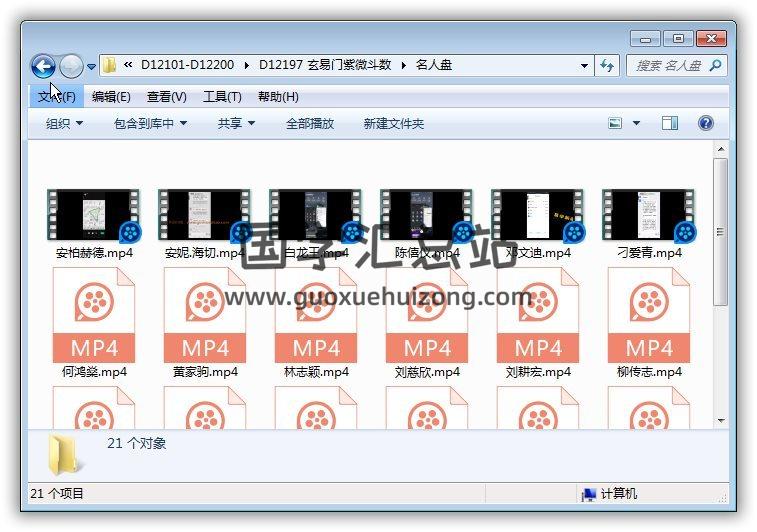Click the 全部播放 button

tap(310, 124)
